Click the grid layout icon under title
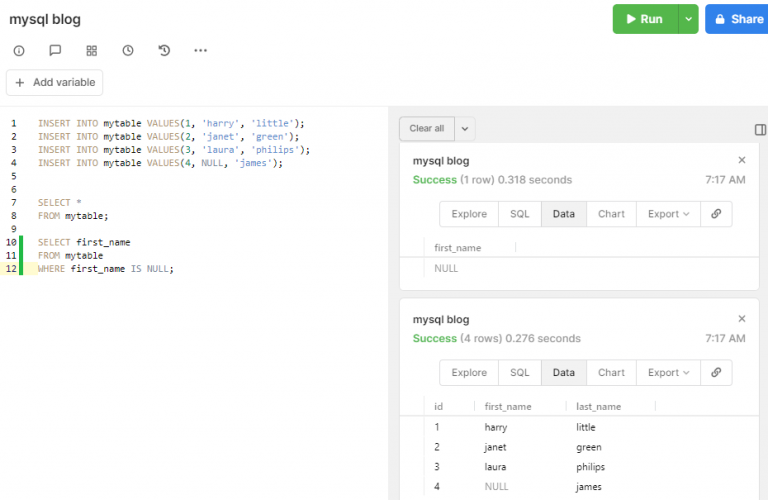This screenshot has width=768, height=500. tap(92, 50)
